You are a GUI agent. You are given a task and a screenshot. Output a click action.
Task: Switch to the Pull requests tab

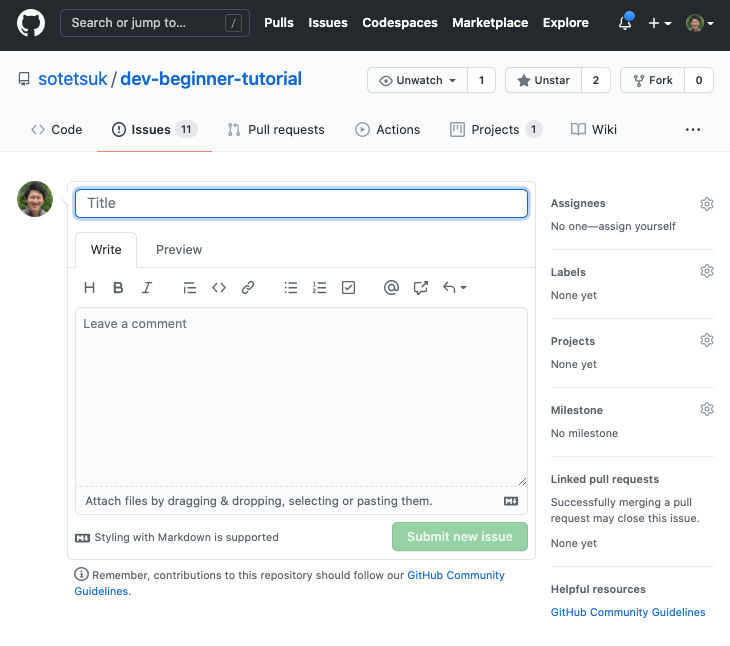tap(276, 129)
